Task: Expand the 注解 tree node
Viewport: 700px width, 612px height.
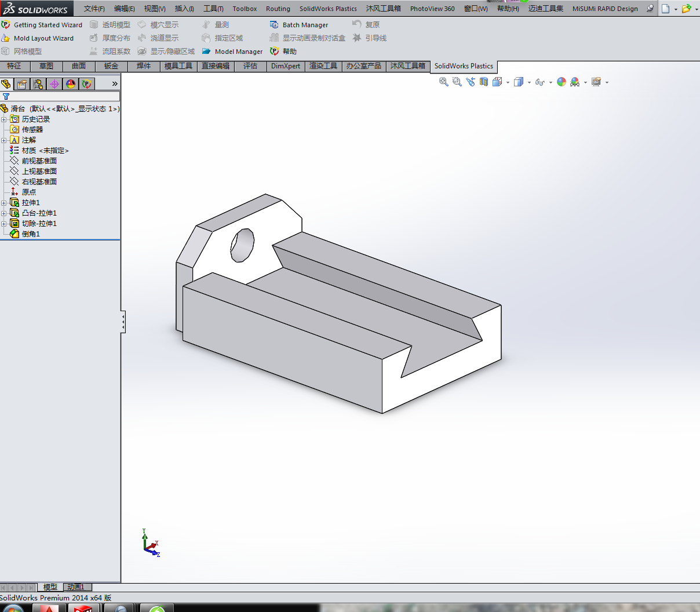Action: (4, 140)
